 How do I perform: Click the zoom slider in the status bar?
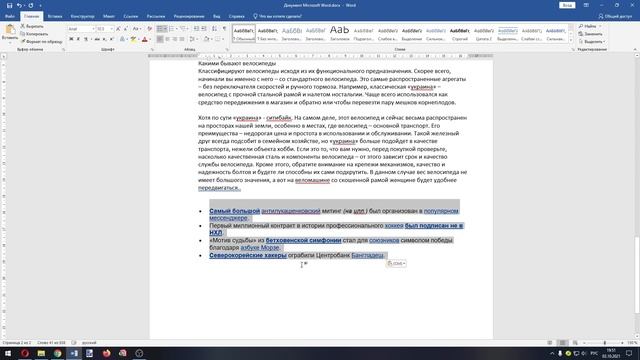click(x=604, y=343)
